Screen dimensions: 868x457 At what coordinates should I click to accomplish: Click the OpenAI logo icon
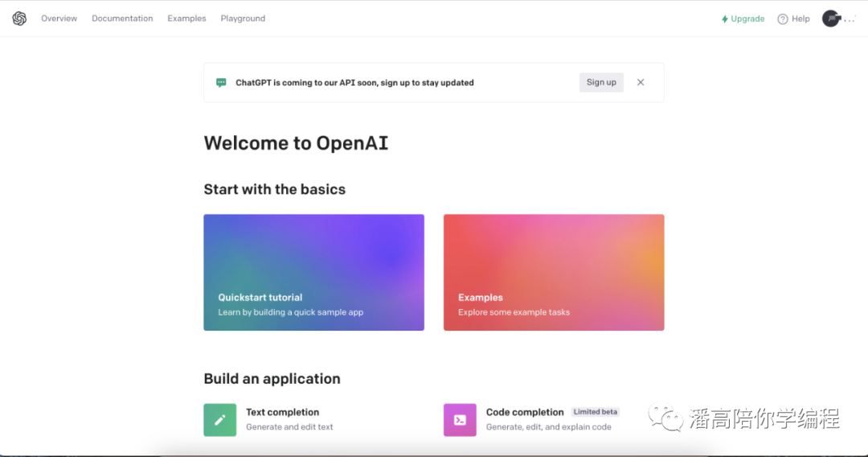pyautogui.click(x=19, y=19)
